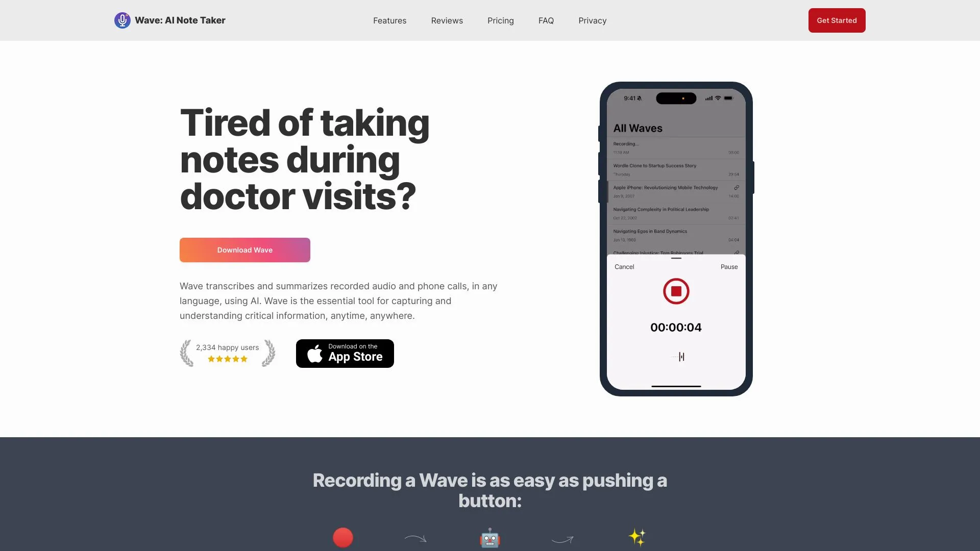Image resolution: width=980 pixels, height=551 pixels.
Task: Click the Wave microphone logo icon
Action: pos(122,20)
